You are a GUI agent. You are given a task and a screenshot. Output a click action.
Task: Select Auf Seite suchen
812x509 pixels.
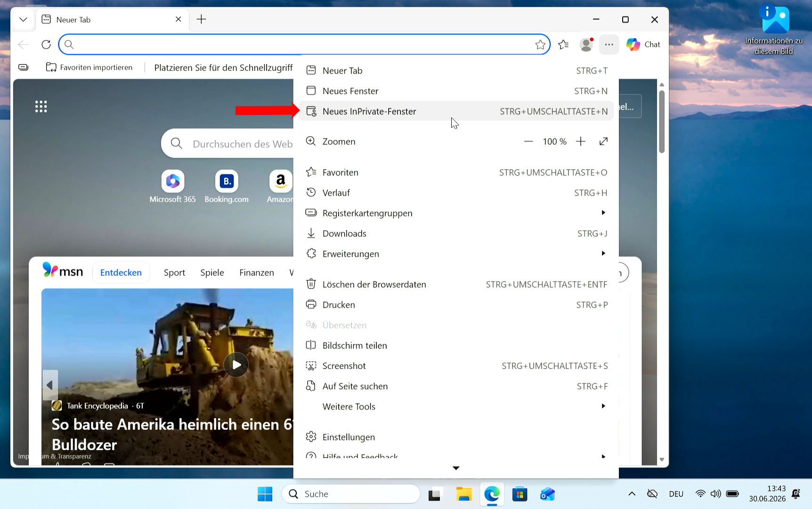click(x=456, y=386)
